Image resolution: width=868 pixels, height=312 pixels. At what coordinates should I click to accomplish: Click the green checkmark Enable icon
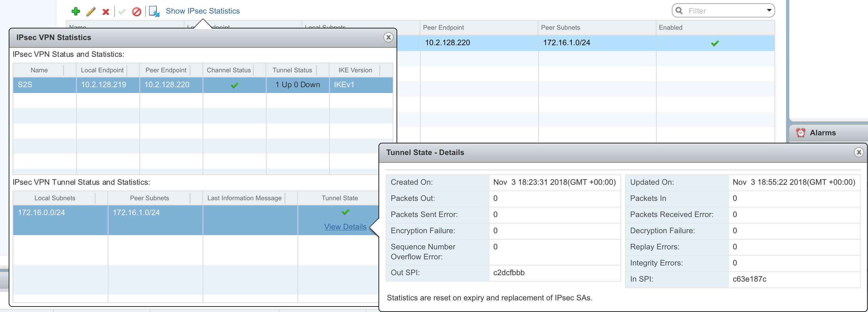(x=122, y=12)
